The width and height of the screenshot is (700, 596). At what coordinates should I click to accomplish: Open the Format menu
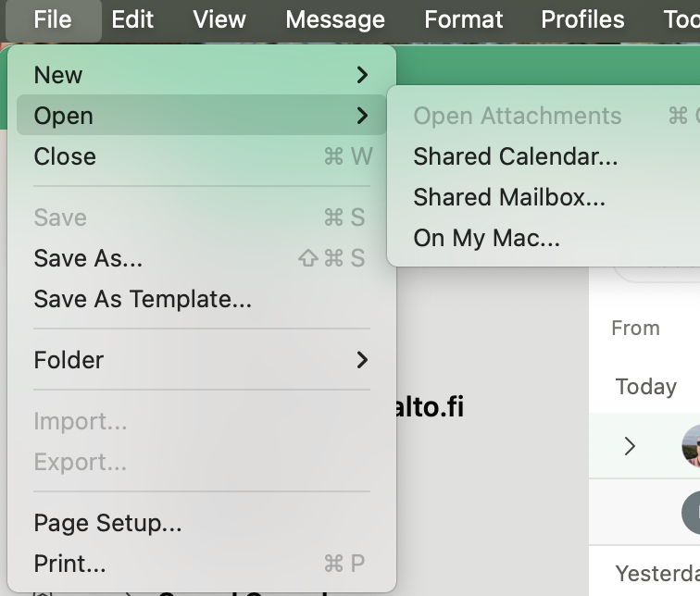pos(463,19)
